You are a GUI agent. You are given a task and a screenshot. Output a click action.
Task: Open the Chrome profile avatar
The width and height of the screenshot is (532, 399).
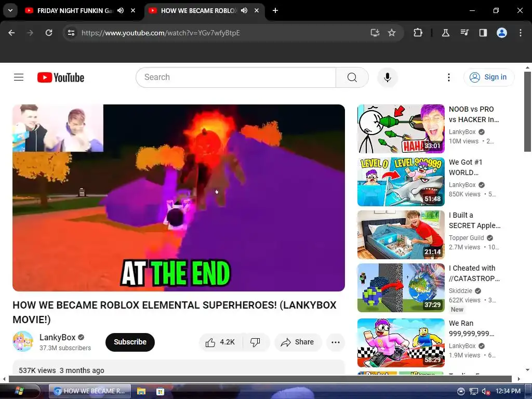tap(502, 33)
